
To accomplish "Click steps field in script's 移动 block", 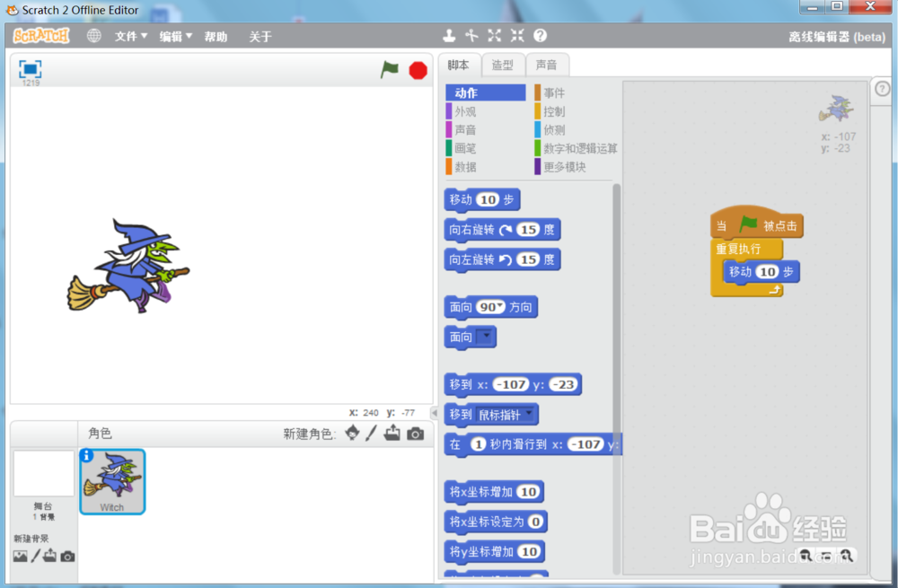I will pos(768,272).
